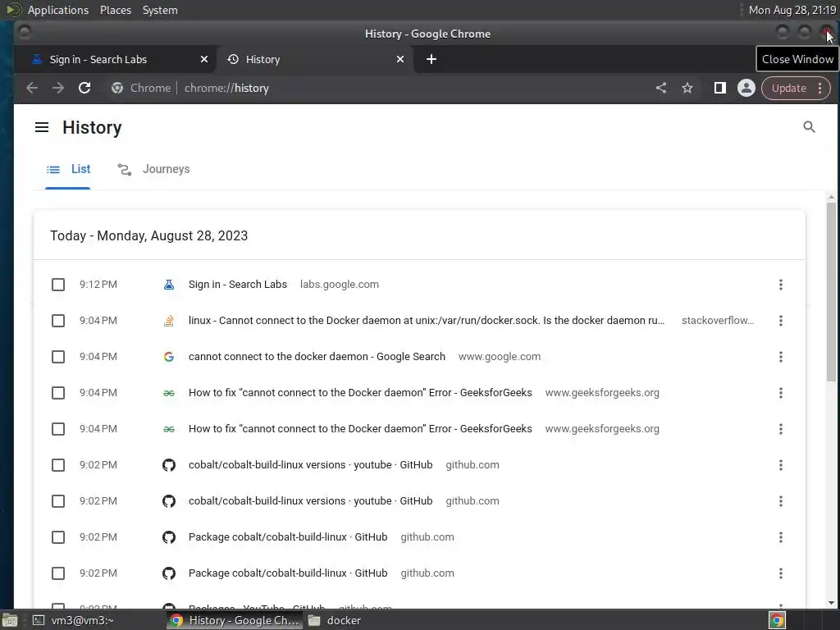Open the stackoverflow Docker daemon history link
The height and width of the screenshot is (630, 840).
tap(426, 321)
